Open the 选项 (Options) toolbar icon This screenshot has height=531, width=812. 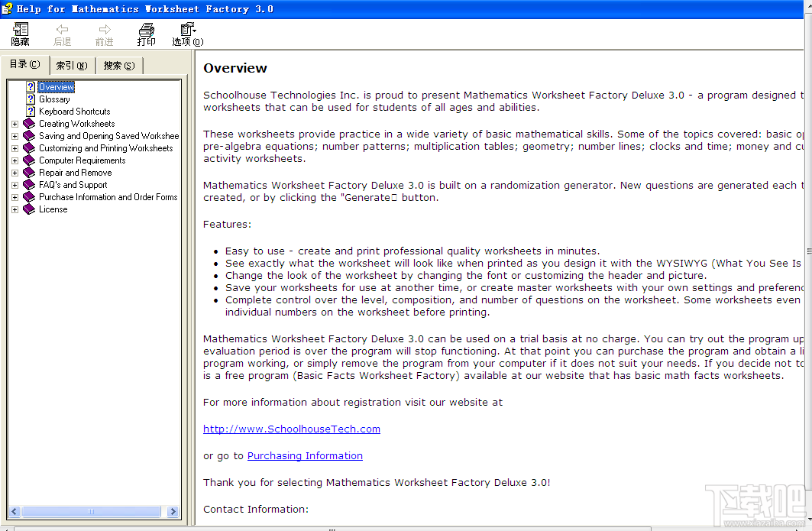186,34
